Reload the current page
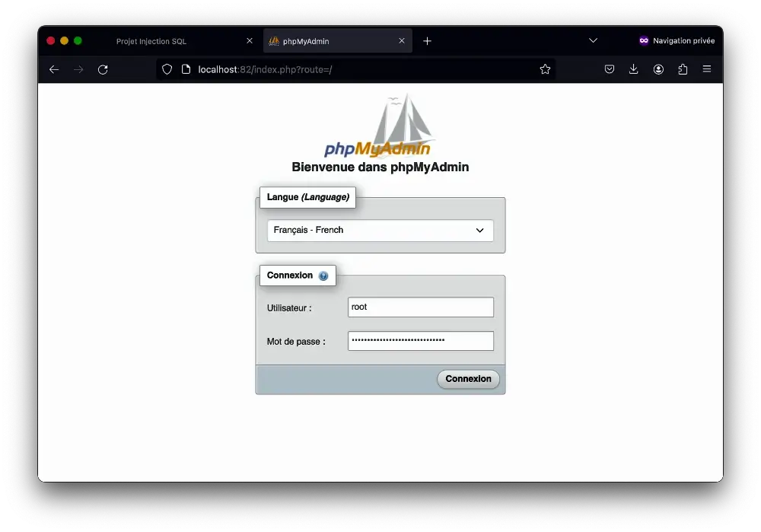Screen dimensions: 761x532 103,69
